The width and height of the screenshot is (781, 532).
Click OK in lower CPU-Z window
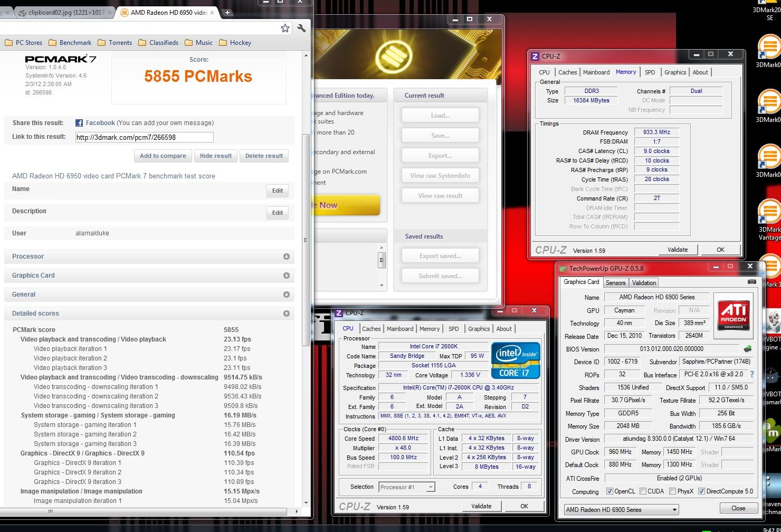(524, 506)
